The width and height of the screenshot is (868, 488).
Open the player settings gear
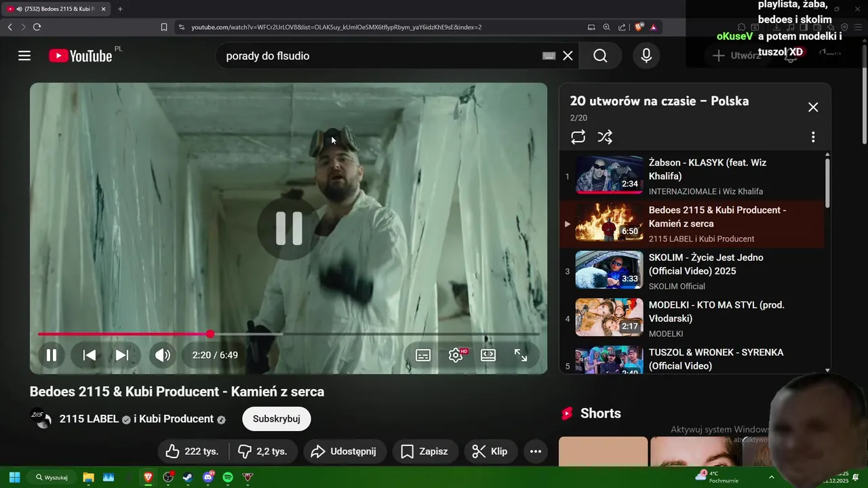pyautogui.click(x=456, y=355)
